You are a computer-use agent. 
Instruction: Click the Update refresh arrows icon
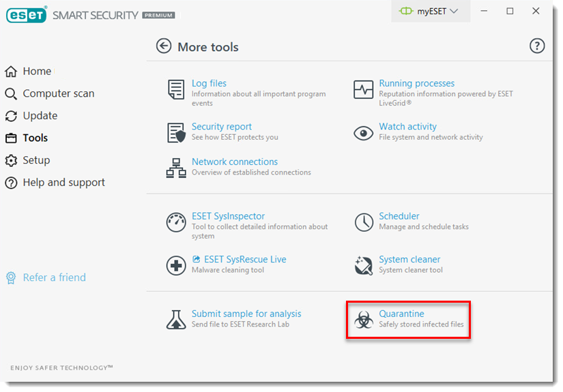tap(11, 116)
